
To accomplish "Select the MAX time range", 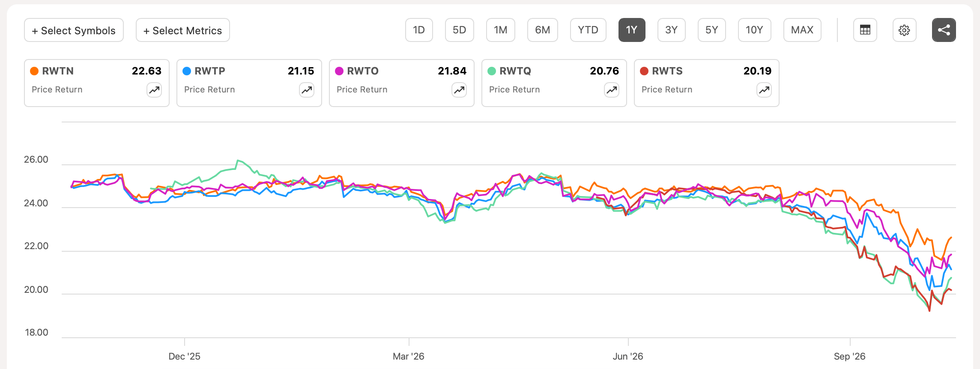I will pyautogui.click(x=802, y=30).
